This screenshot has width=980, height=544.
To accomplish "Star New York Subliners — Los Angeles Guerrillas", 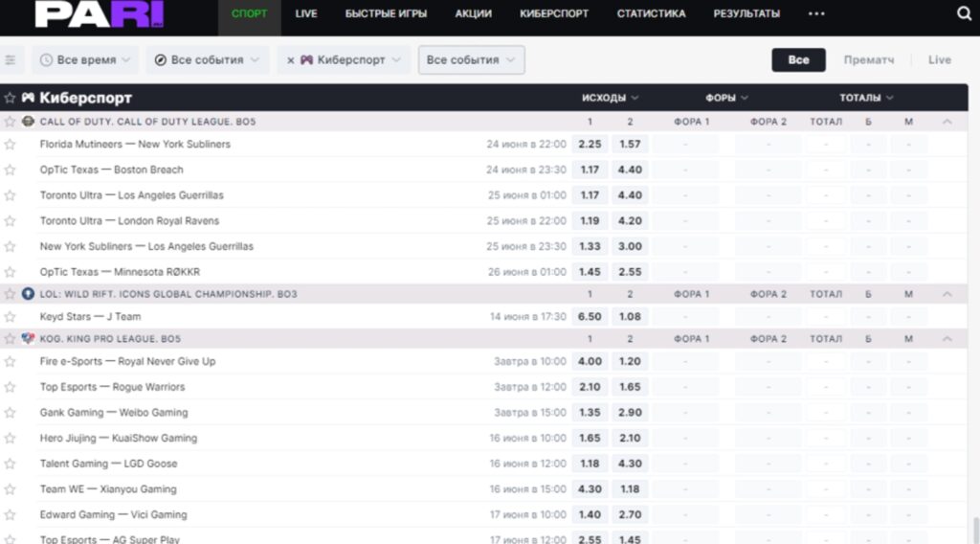I will (10, 247).
